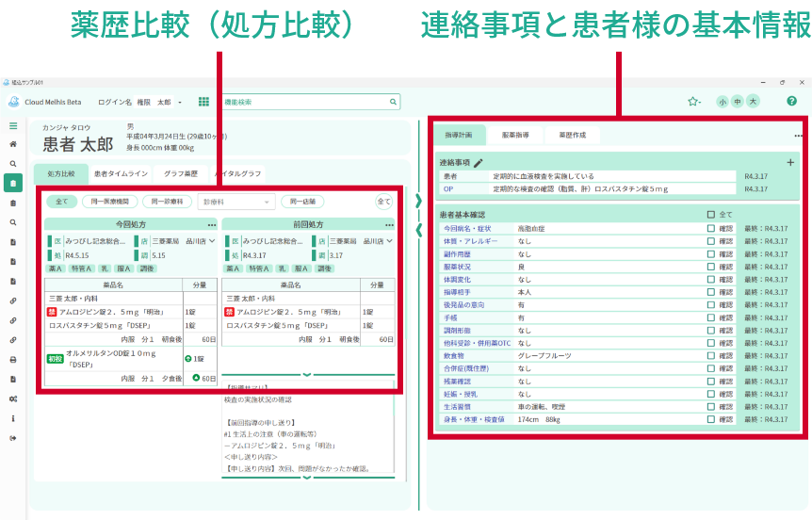Tick the 確認 checkbox for 副作用歴
This screenshot has width=812, height=520.
pos(711,254)
